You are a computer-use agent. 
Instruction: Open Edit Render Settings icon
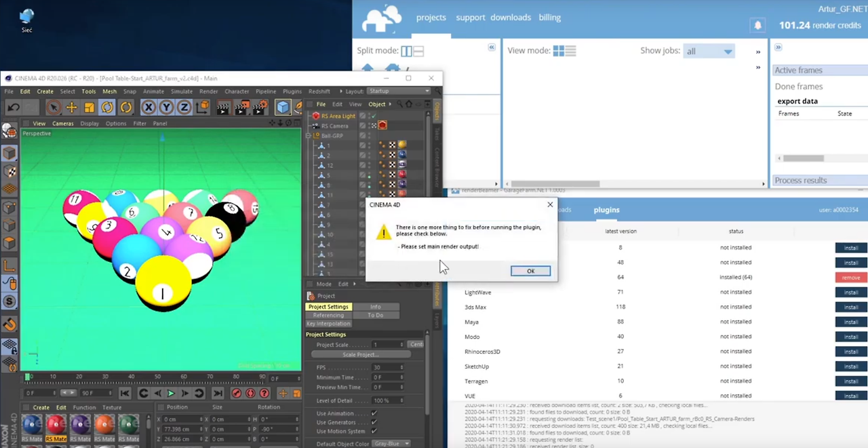click(x=260, y=107)
